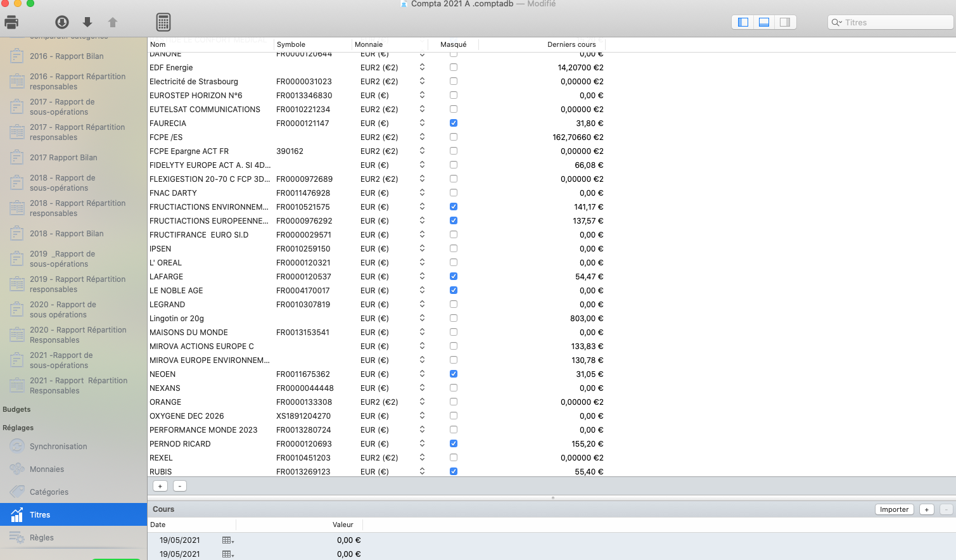Uncheck Masqué for FAURECIA
This screenshot has height=560, width=956.
(x=454, y=123)
